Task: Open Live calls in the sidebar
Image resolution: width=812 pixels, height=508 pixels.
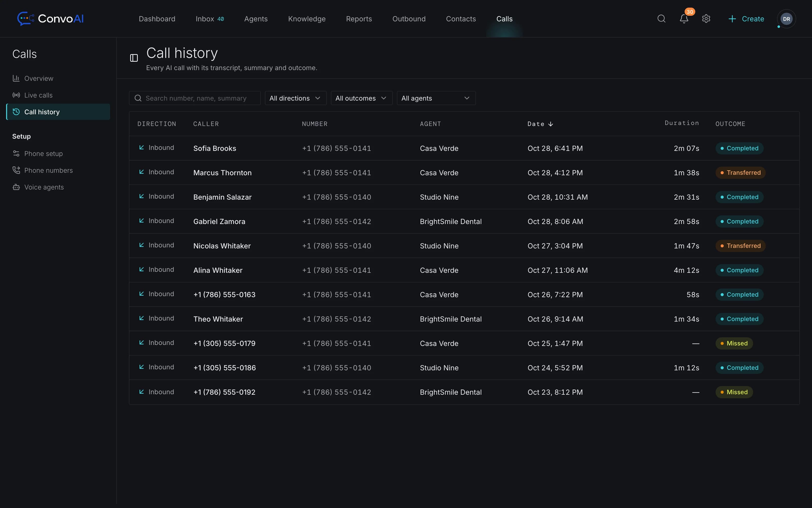Action: tap(58, 95)
